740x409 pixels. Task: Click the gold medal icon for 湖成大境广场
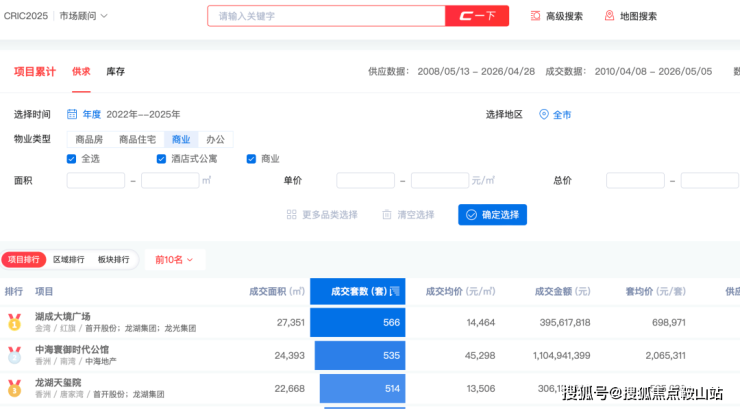(x=15, y=322)
